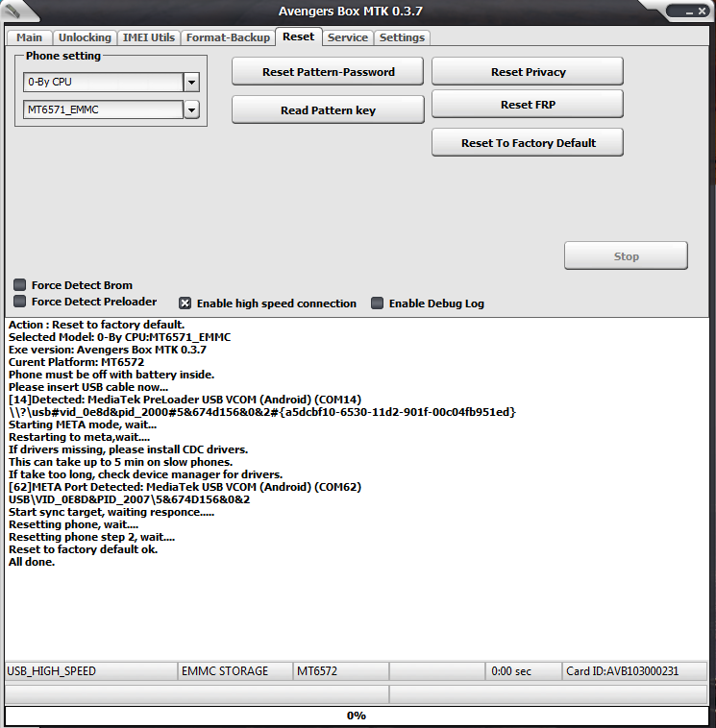Click the Read Pattern key button

click(328, 110)
